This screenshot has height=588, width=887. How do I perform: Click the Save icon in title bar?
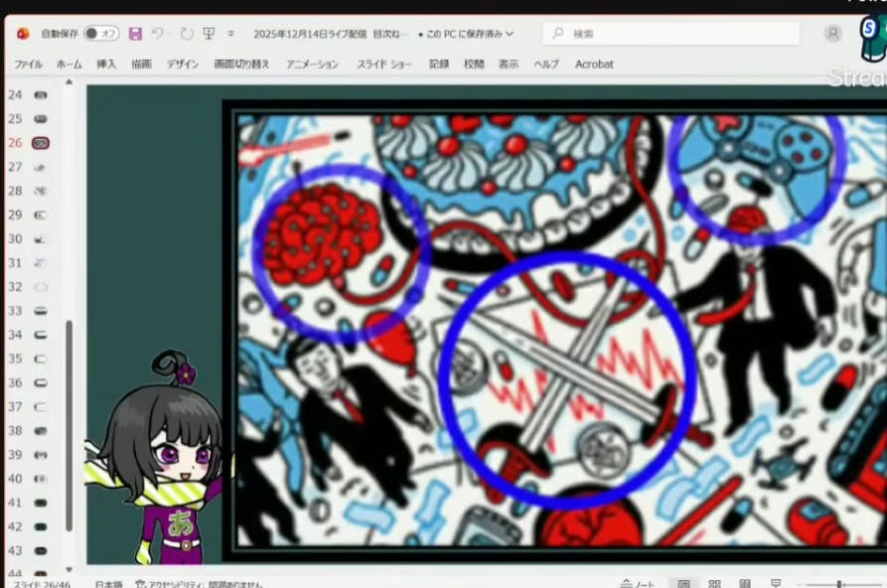tap(135, 34)
